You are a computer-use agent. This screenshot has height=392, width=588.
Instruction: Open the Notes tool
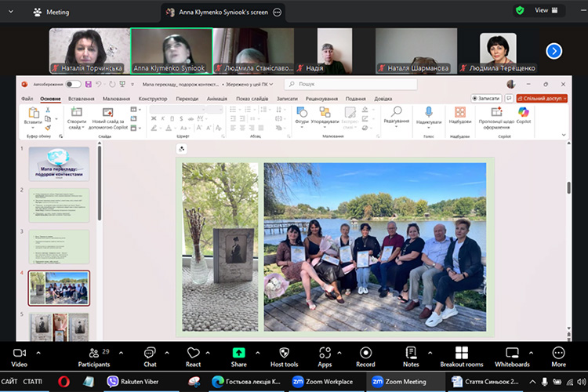[411, 353]
